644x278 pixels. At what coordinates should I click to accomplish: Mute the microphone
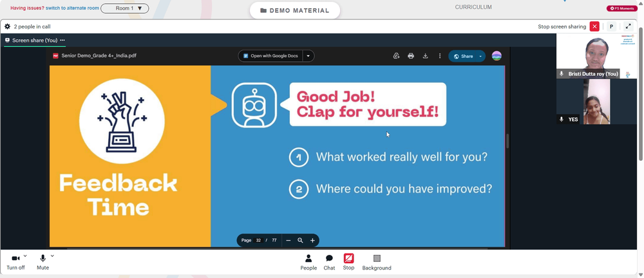pyautogui.click(x=43, y=261)
